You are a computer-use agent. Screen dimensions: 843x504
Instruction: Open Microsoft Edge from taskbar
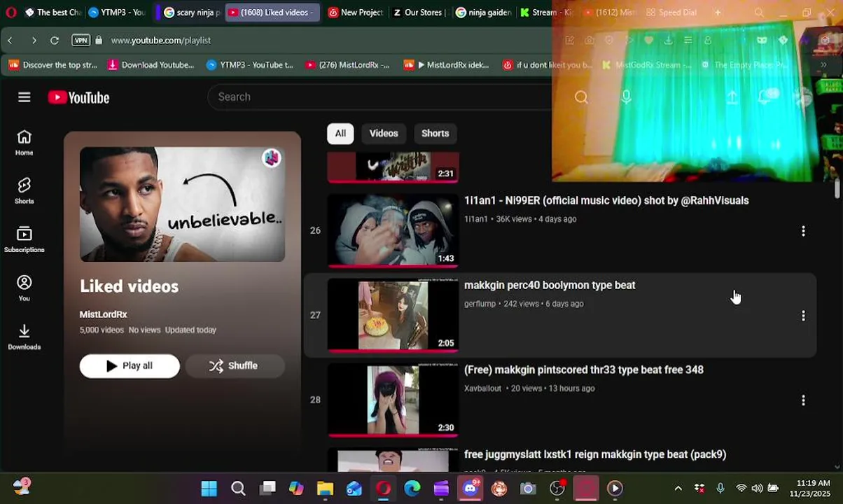coord(412,489)
